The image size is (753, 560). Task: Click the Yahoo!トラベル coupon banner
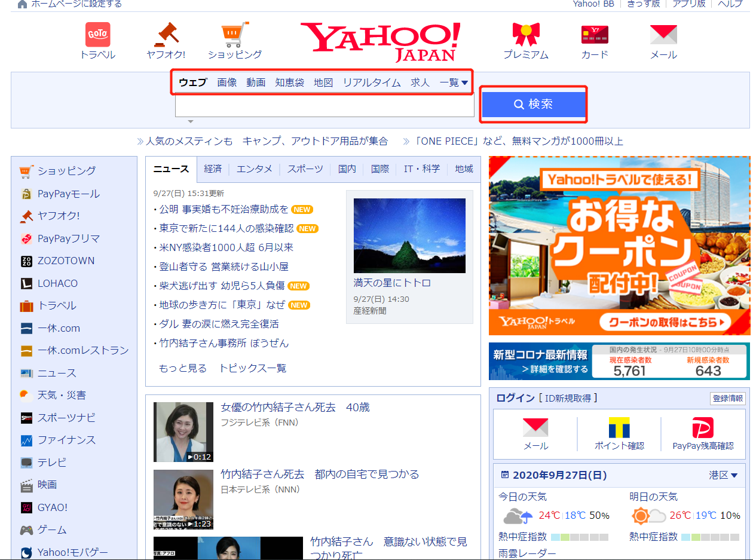coord(619,246)
